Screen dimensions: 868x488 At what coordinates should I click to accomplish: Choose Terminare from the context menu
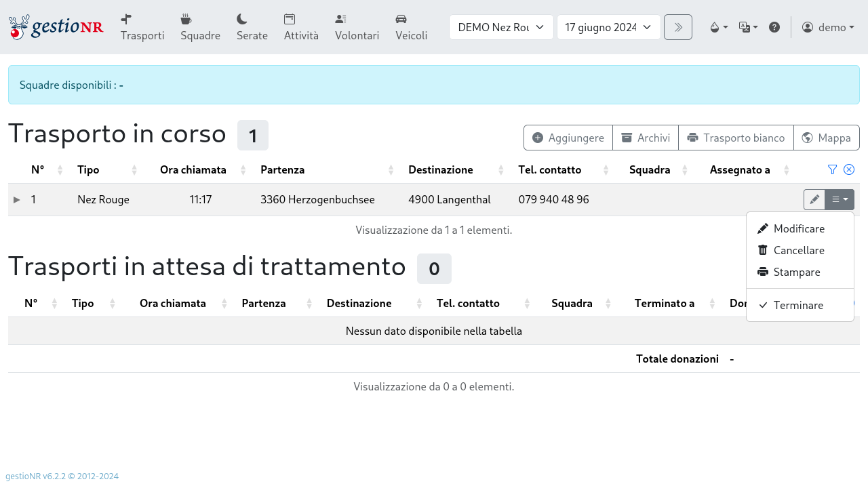[799, 305]
